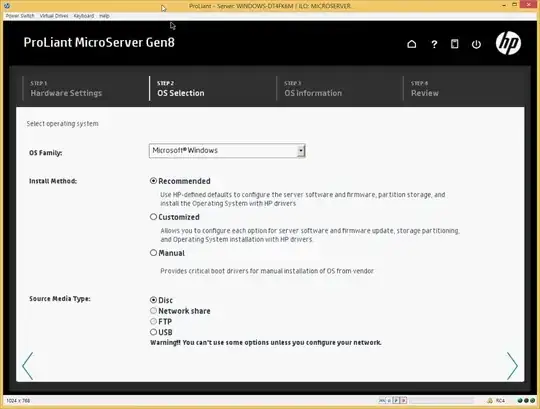Choose Network share as source media

[x=153, y=311]
